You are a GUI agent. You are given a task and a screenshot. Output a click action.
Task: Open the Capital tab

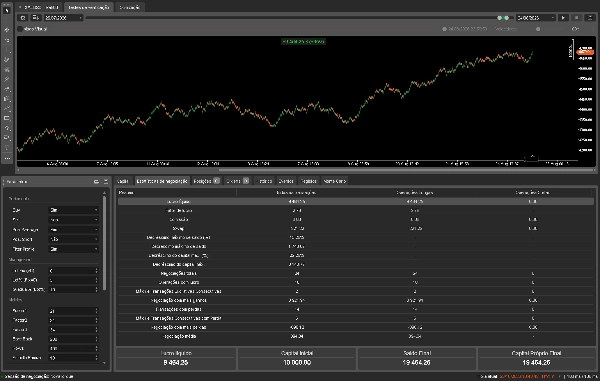click(122, 181)
